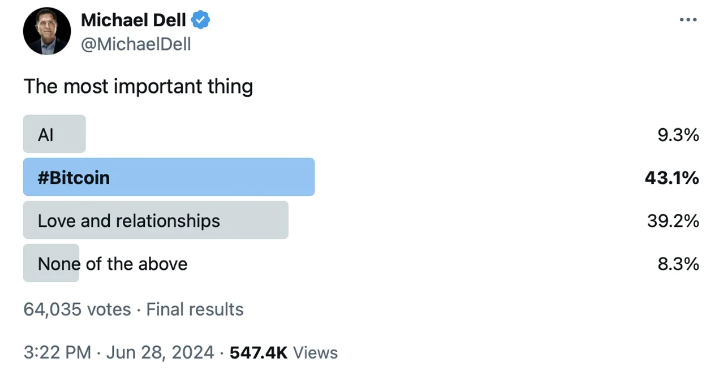Click the 43.1% result percentage
The height and width of the screenshot is (382, 708).
(672, 178)
